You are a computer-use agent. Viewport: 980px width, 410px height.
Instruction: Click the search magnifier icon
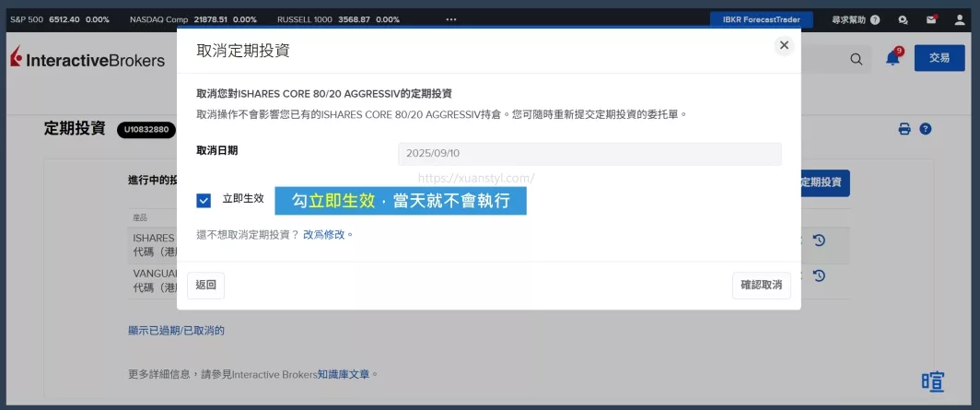(x=857, y=59)
